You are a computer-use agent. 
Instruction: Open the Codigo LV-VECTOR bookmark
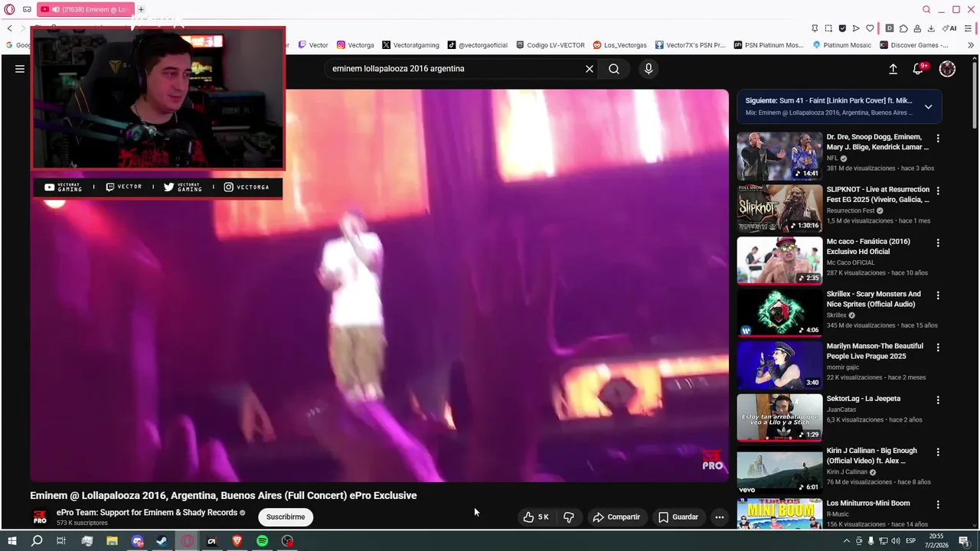tap(550, 45)
